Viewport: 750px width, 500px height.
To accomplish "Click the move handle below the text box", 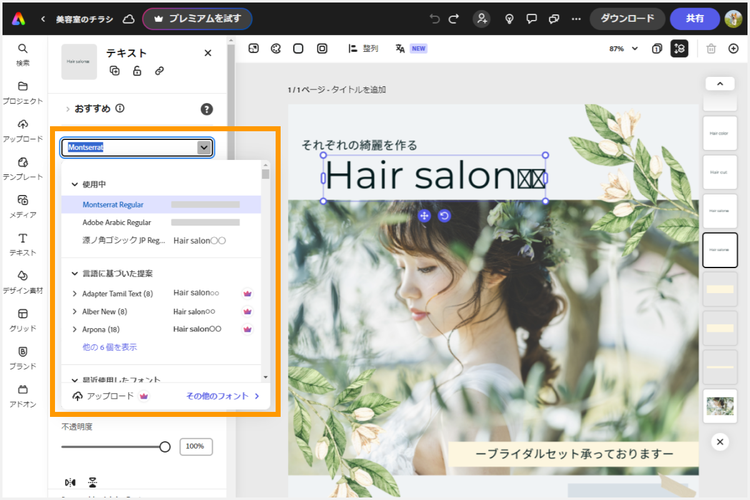I will [x=424, y=216].
